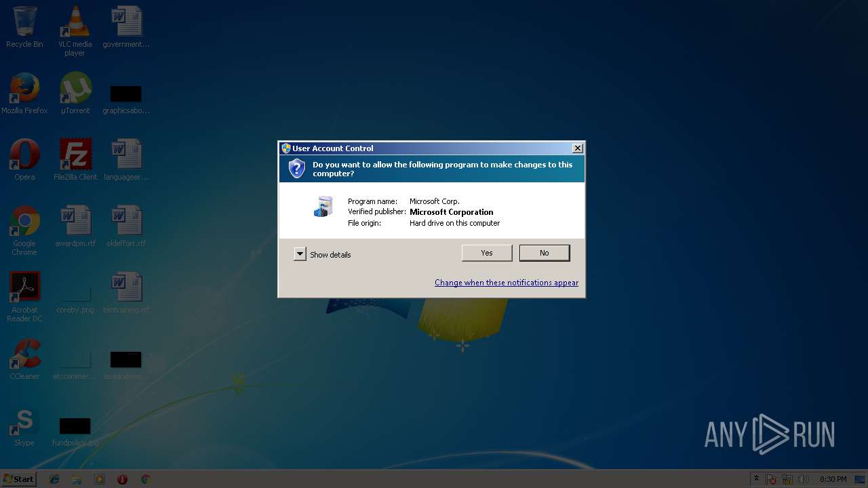Select oldeffort.rtf desktop file
868x488 pixels.
(x=126, y=226)
